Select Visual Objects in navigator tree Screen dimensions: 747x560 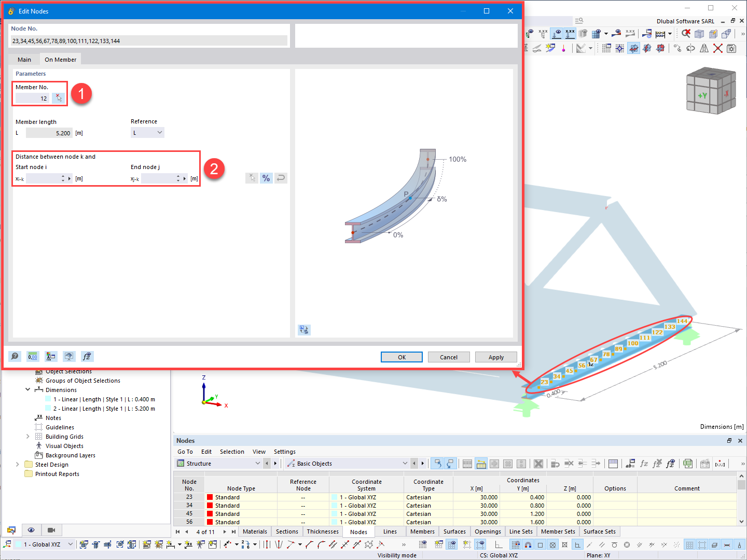[x=64, y=446]
